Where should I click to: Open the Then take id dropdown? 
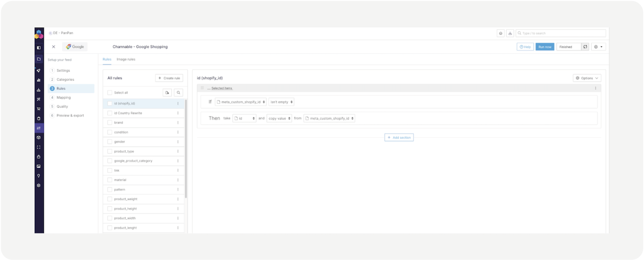coord(244,118)
